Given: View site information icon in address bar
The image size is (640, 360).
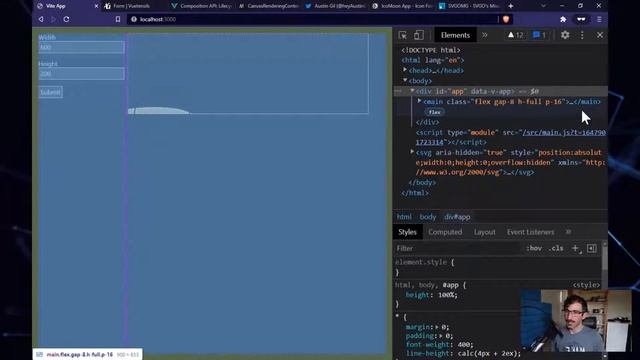Looking at the screenshot, I should point(134,19).
